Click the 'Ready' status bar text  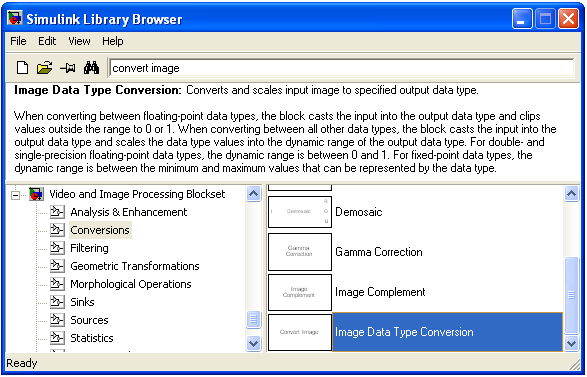point(22,364)
